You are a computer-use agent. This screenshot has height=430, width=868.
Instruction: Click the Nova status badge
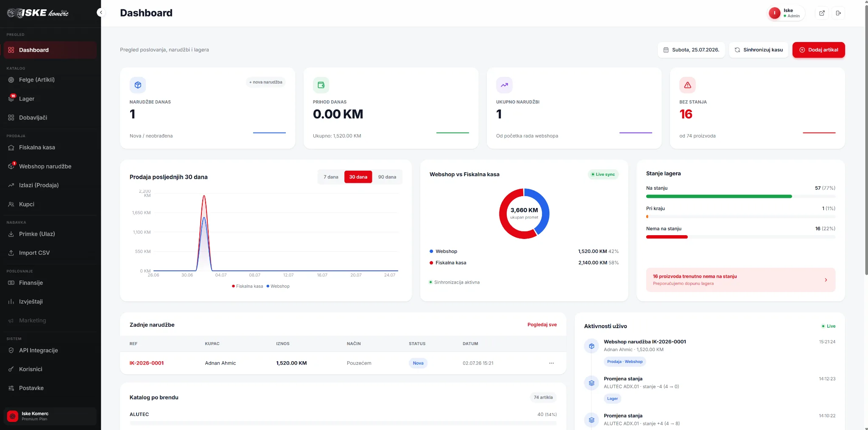[x=418, y=363]
